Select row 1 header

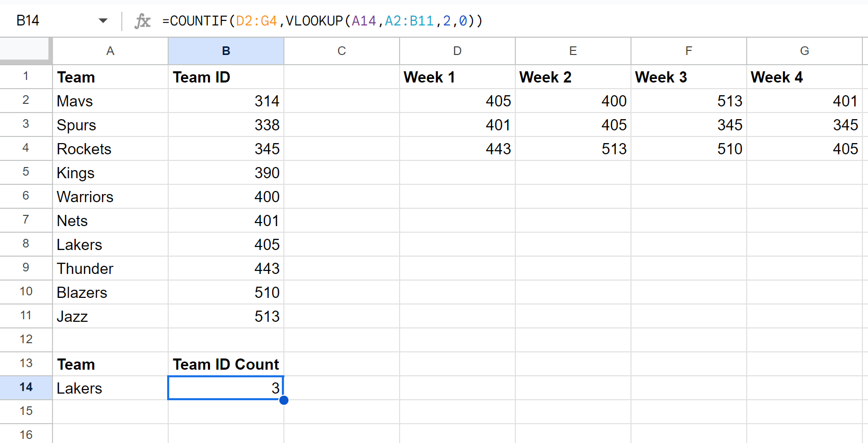click(26, 77)
